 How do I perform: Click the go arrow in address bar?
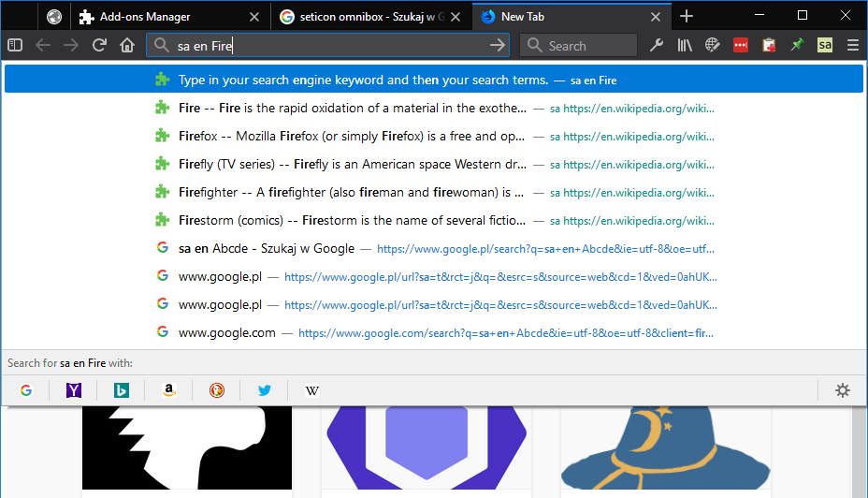coord(497,45)
